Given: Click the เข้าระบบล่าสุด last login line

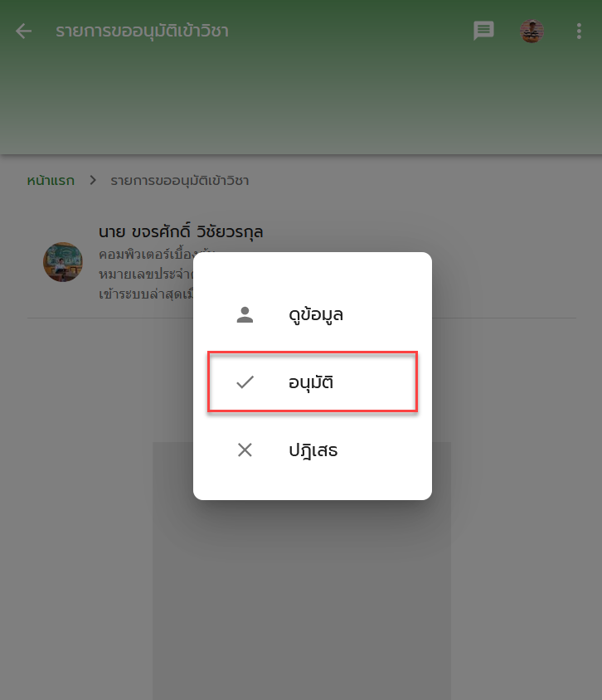Looking at the screenshot, I should click(146, 294).
